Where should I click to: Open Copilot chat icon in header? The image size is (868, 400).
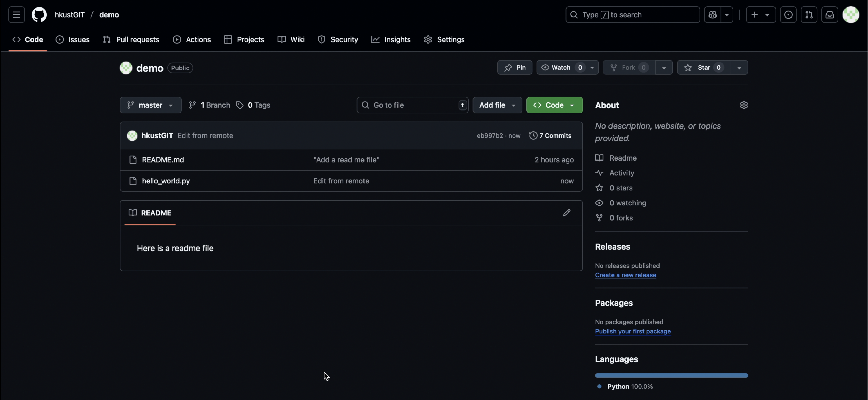point(712,15)
